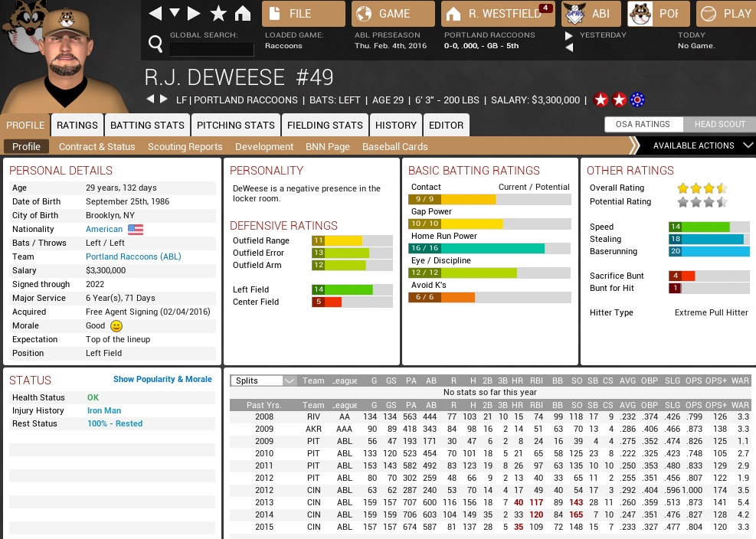Click the back navigation arrow
The width and height of the screenshot is (756, 539).
[155, 13]
